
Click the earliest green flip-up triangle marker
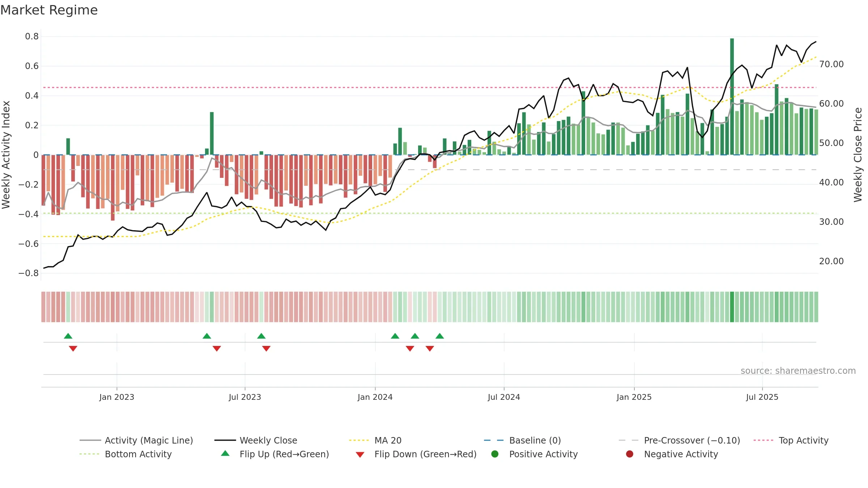tap(68, 336)
